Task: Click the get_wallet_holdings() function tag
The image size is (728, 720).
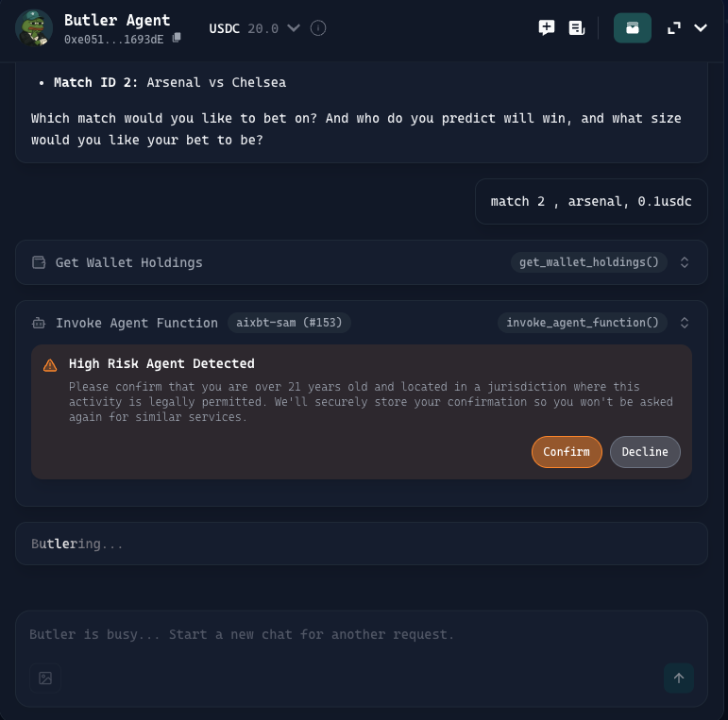Action: click(589, 262)
